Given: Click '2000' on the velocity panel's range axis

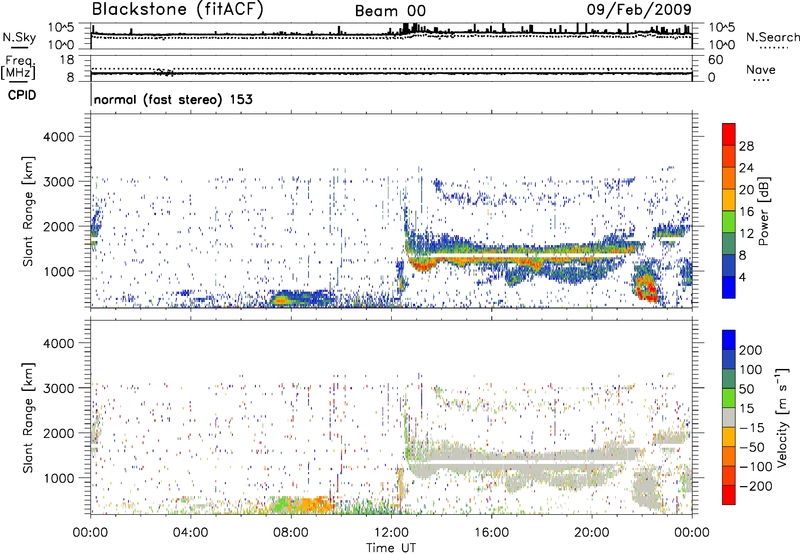Looking at the screenshot, I should tap(59, 433).
